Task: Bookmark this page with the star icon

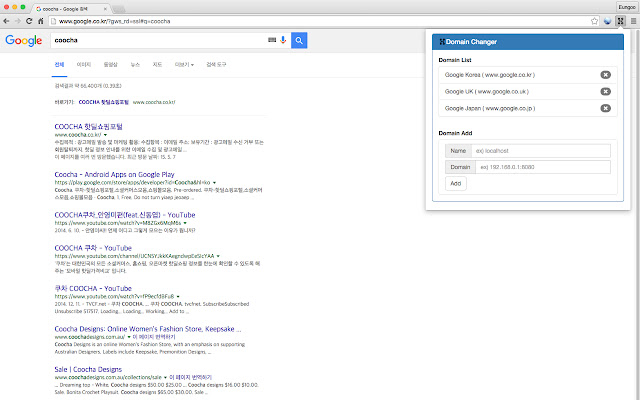Action: pos(594,21)
